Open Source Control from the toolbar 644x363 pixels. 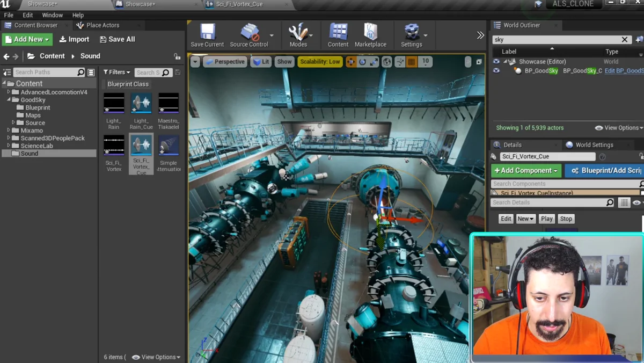(x=248, y=35)
